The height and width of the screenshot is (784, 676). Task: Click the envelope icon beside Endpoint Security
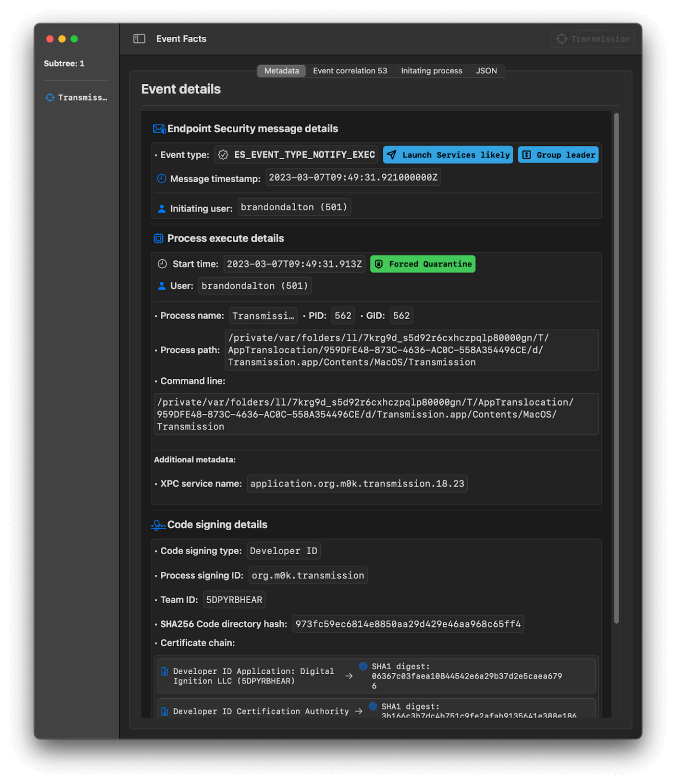(x=159, y=129)
